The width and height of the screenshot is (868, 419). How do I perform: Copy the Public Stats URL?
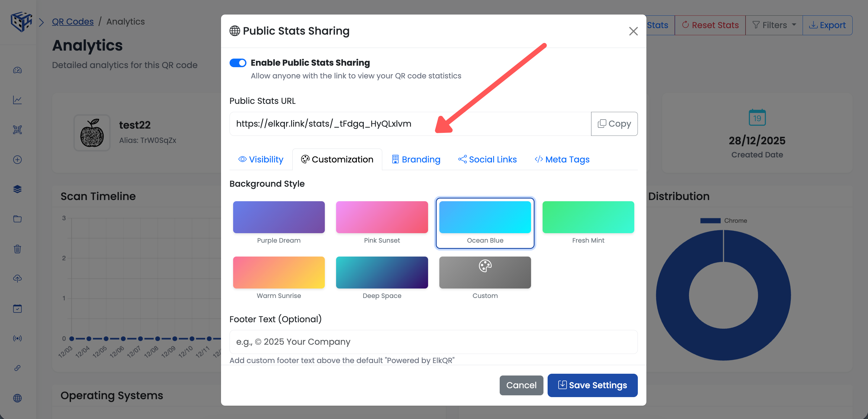coord(614,123)
